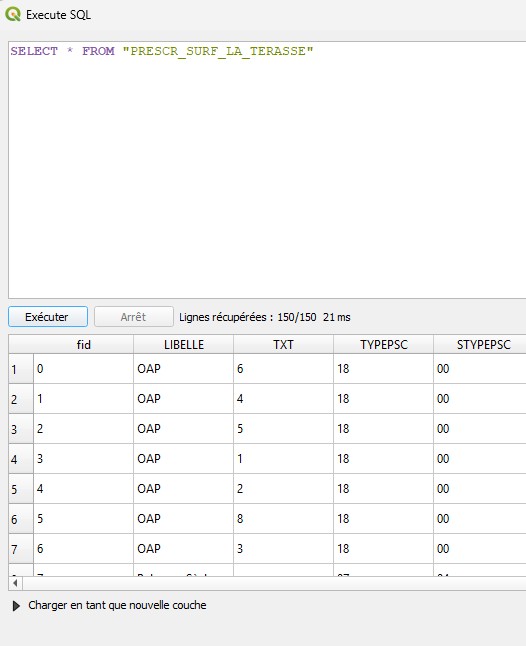Click TYPEPSC cell 18 in row 5
526x646 pixels.
click(383, 489)
